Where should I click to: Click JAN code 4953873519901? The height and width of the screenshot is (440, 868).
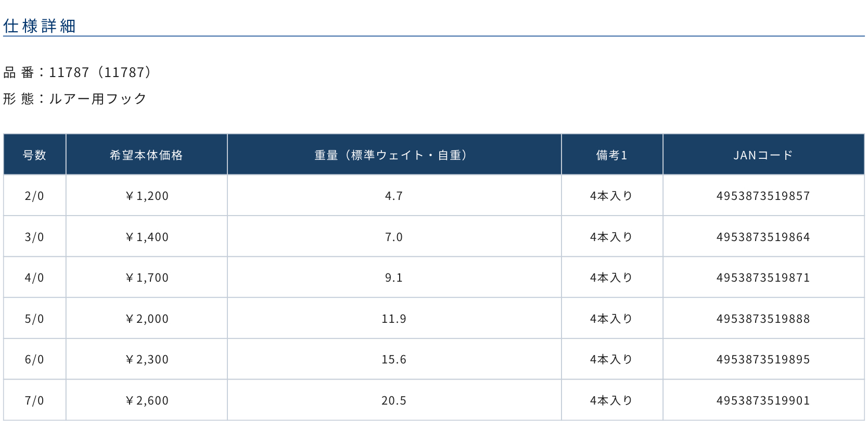[x=763, y=401]
